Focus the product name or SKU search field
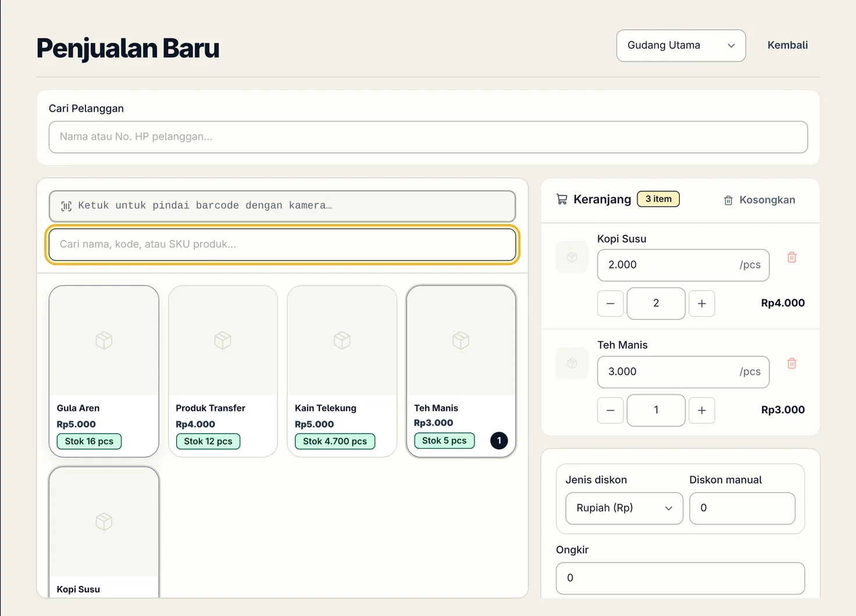The height and width of the screenshot is (616, 856). [x=282, y=245]
